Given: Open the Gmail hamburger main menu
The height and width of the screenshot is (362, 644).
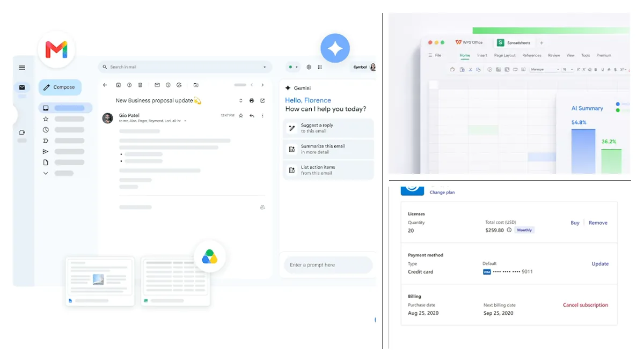Looking at the screenshot, I should click(22, 68).
